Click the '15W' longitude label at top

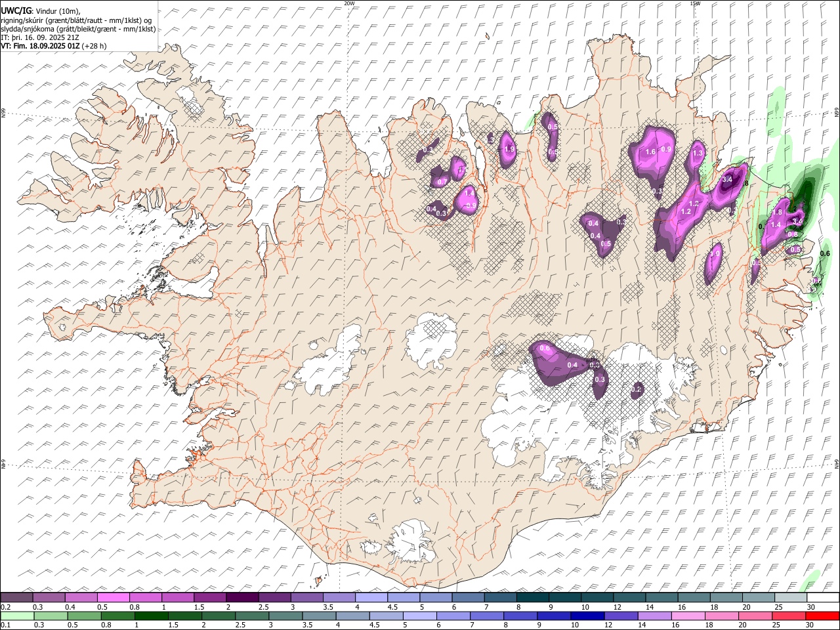pos(695,3)
